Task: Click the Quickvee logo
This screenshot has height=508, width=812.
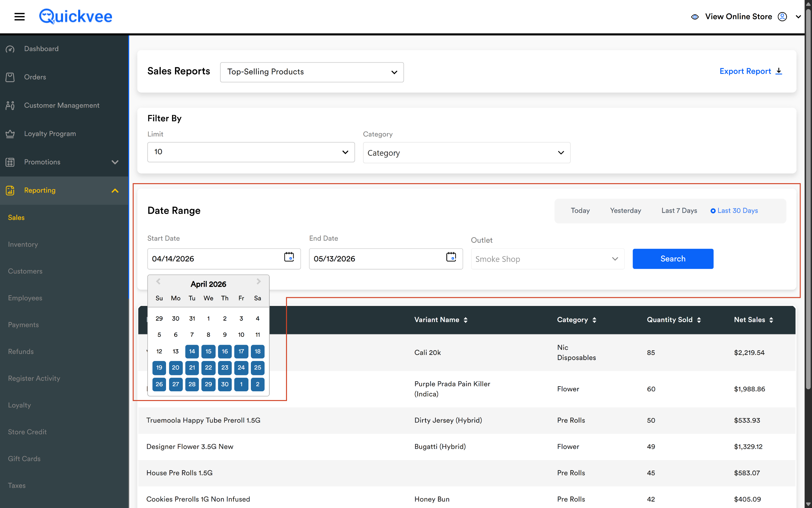Action: click(x=76, y=16)
